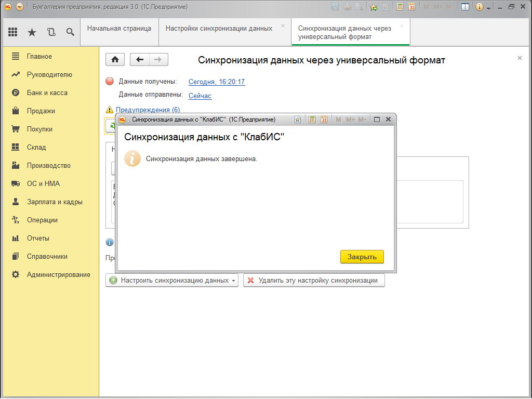Click the warning triangle icon near Предупреждения
The height and width of the screenshot is (399, 532).
point(109,110)
